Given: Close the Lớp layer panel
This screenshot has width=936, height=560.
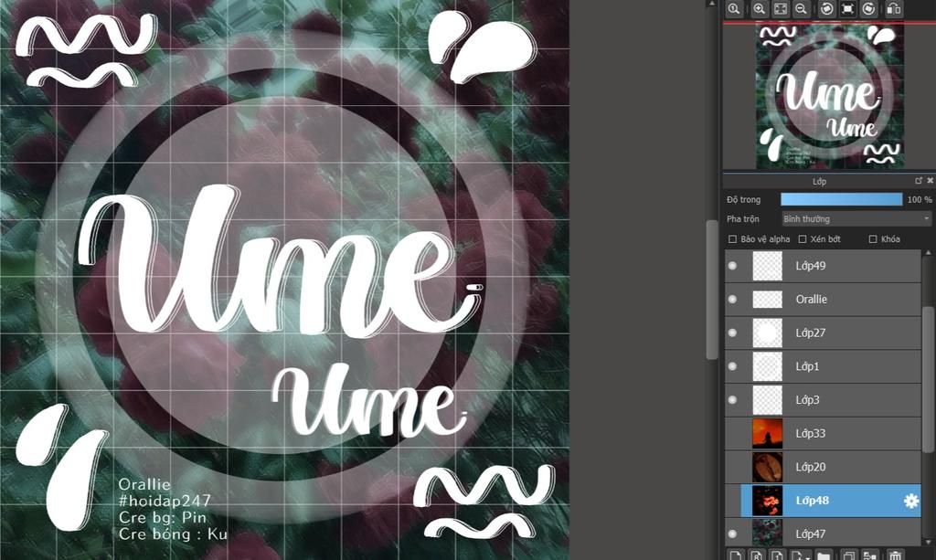Looking at the screenshot, I should pos(930,180).
